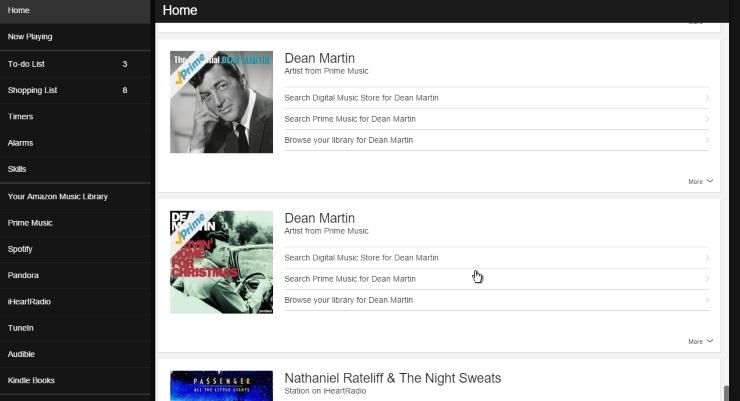Click chevron arrow of second card's Digital Music Store row
Viewport: 740px width, 401px height.
click(707, 258)
